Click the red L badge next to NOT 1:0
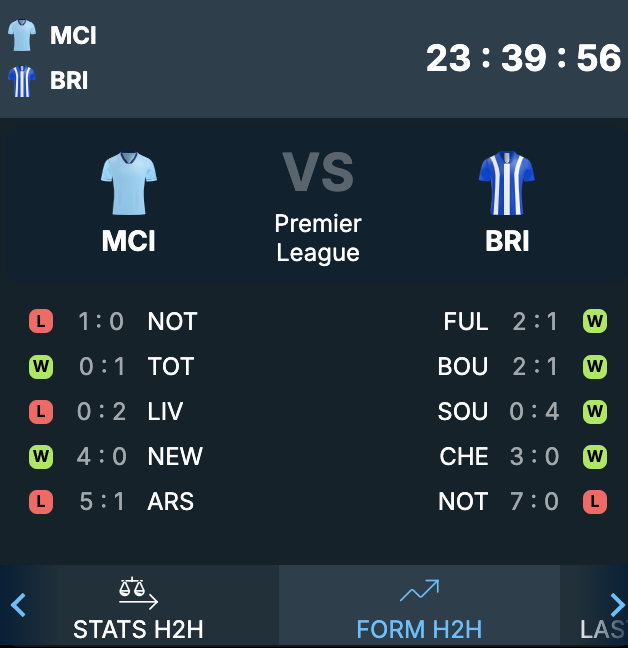The height and width of the screenshot is (648, 628). [x=41, y=321]
